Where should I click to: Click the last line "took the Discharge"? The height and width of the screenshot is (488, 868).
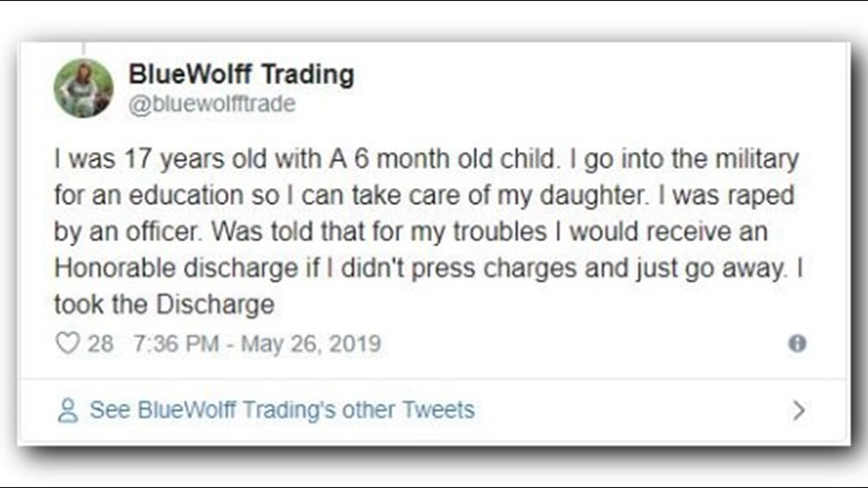tap(164, 304)
